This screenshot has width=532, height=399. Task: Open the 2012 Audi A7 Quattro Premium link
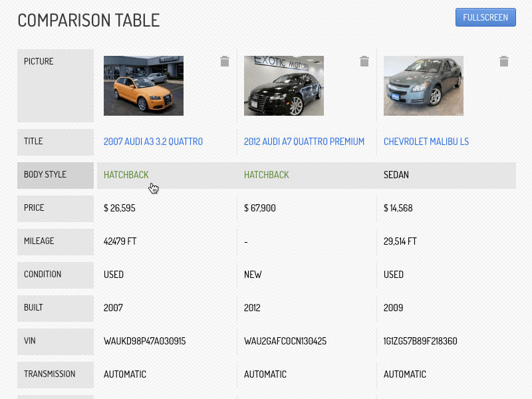(304, 142)
